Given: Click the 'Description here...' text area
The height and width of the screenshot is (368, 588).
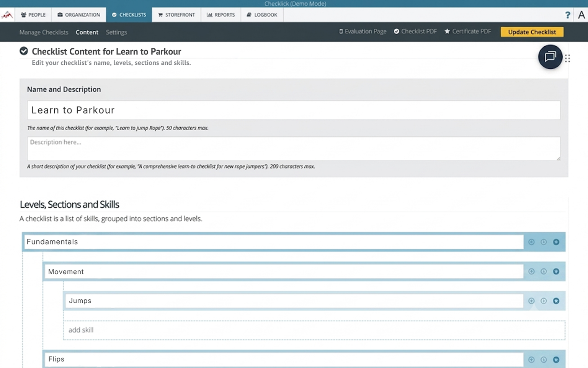Looking at the screenshot, I should [294, 149].
